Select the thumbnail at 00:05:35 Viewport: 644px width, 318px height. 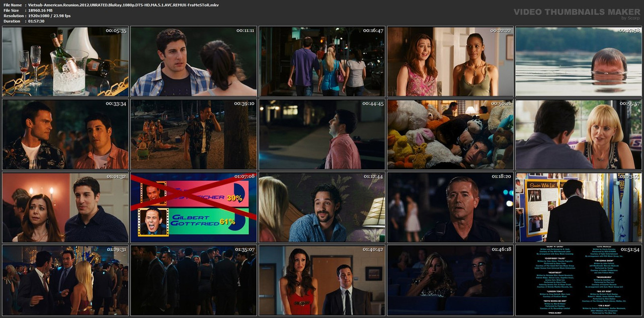tap(65, 61)
